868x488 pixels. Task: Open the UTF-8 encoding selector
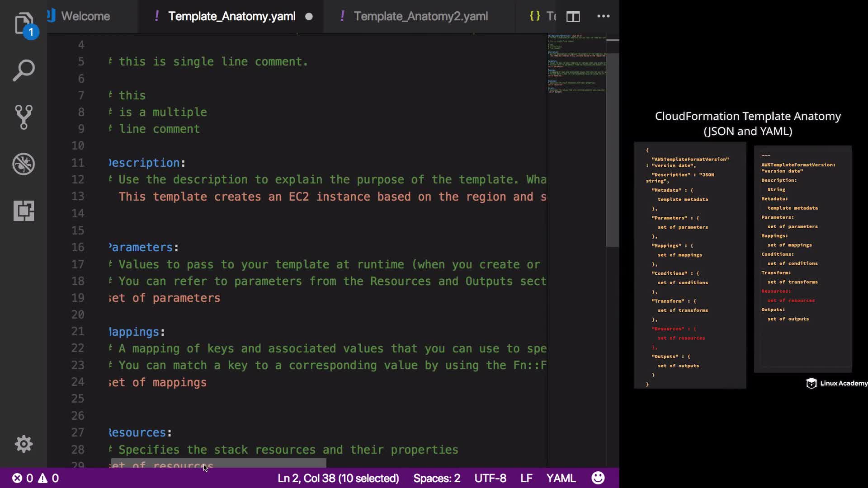490,478
